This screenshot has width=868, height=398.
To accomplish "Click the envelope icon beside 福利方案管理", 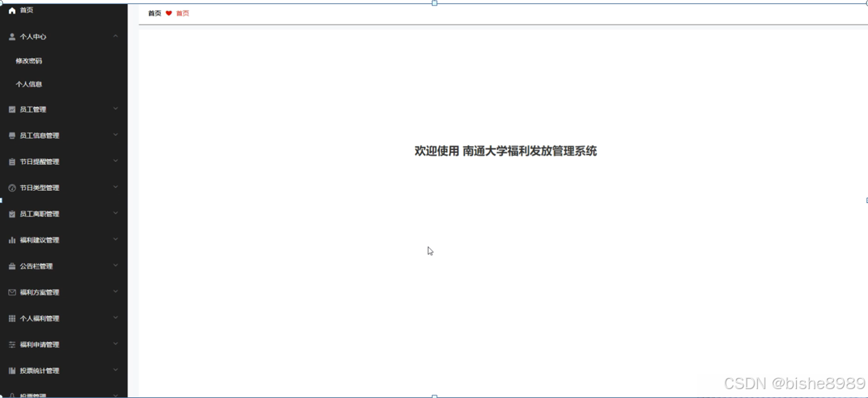I will 12,292.
